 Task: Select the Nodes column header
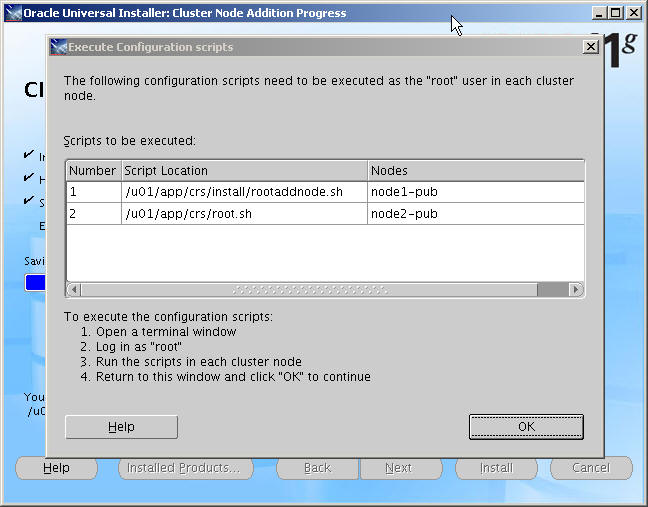pyautogui.click(x=476, y=171)
